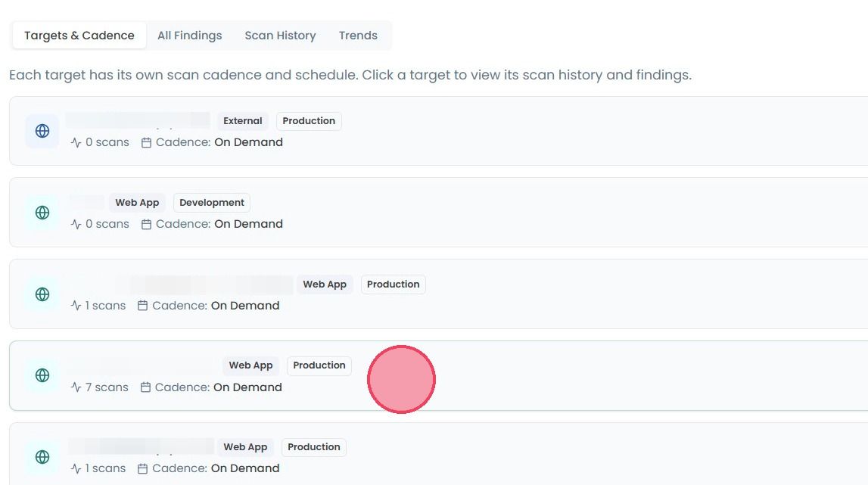Screen dimensions: 868x485
Task: Click the globe icon of the target with 7 scans
Action: pos(42,375)
